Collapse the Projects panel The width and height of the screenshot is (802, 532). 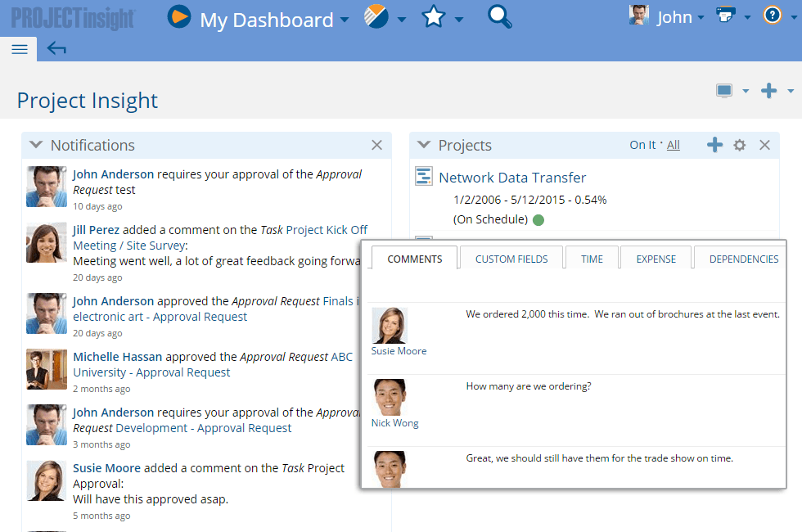pos(424,145)
